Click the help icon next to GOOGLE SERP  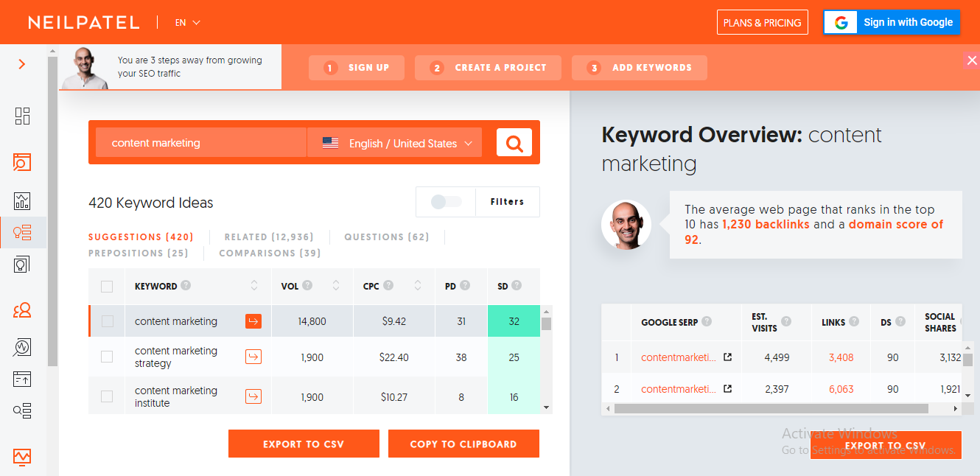[707, 321]
